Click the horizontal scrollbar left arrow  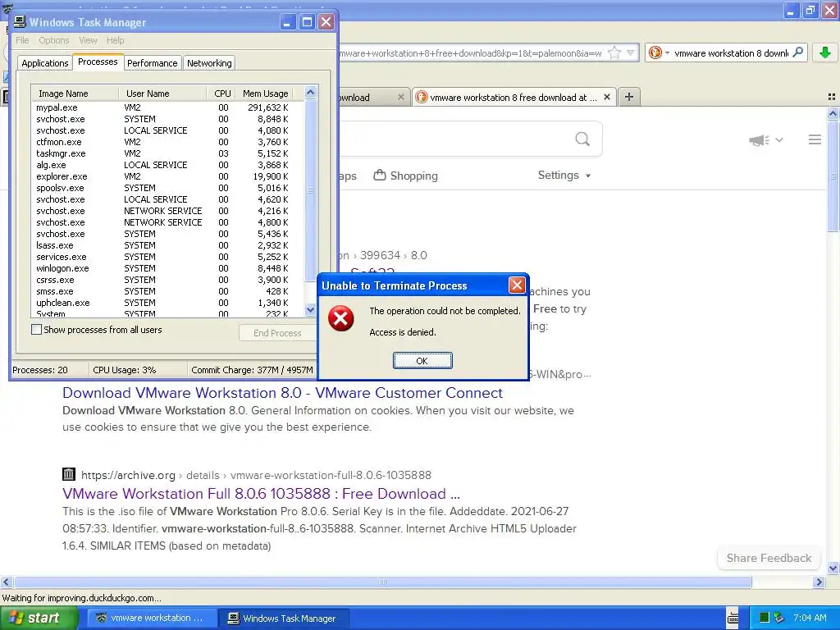[x=6, y=582]
